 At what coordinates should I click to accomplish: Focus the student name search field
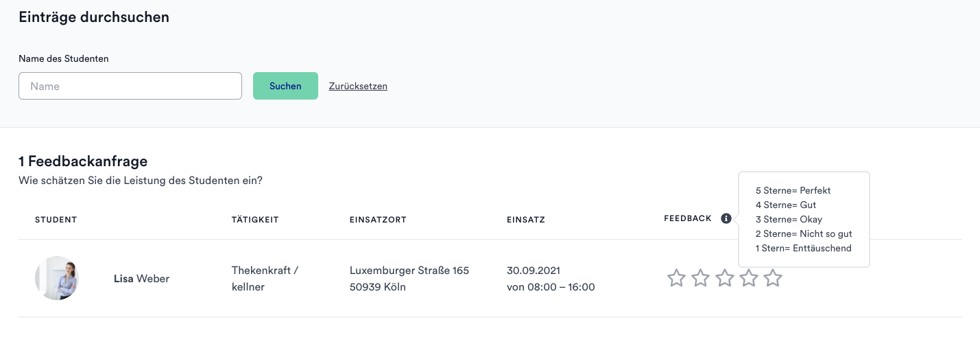(x=130, y=86)
